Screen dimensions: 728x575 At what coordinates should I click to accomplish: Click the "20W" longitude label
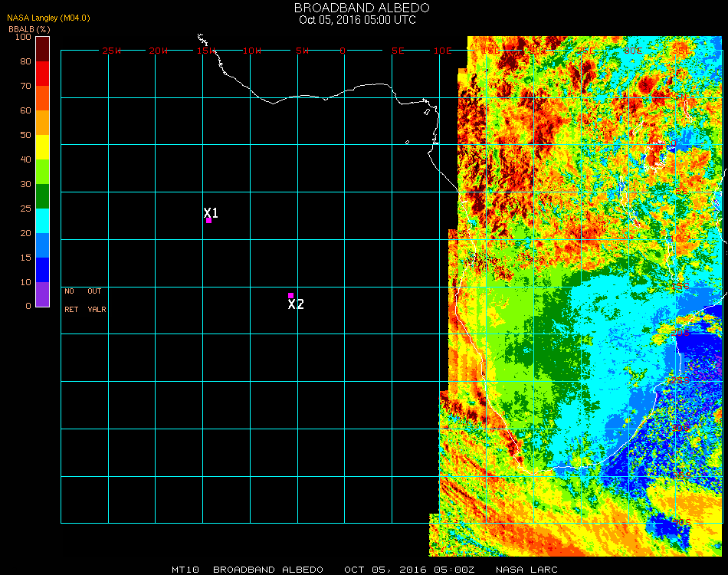[159, 51]
